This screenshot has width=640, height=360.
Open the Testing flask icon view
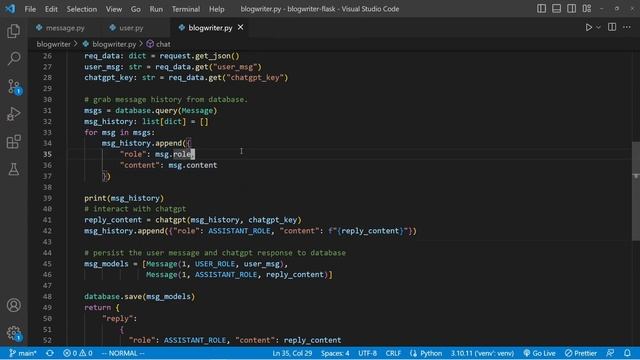[x=13, y=169]
